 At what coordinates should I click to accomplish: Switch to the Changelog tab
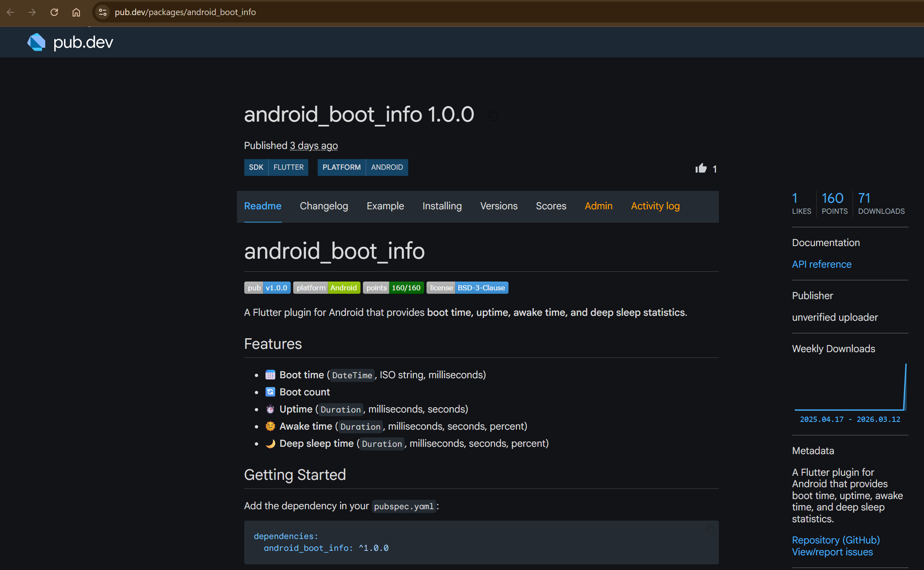tap(324, 206)
